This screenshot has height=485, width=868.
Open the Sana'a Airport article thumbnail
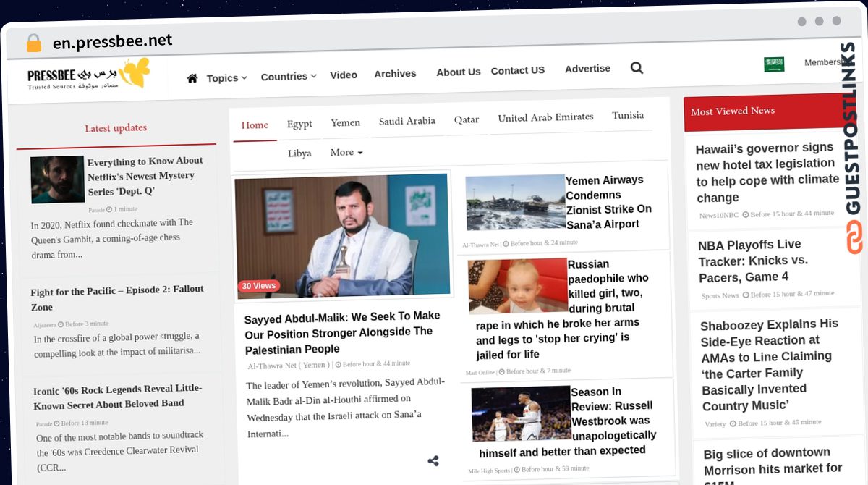coord(515,203)
